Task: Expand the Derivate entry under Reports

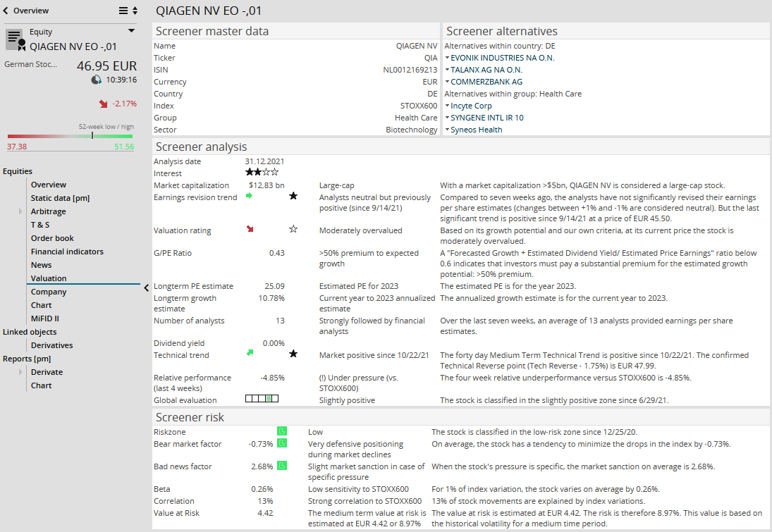Action: (20, 372)
